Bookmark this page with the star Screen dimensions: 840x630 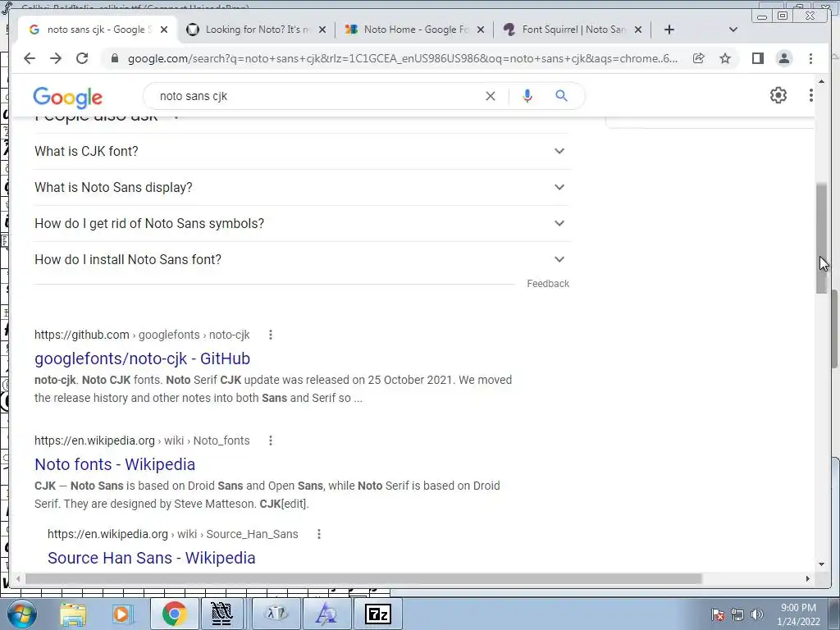point(725,58)
